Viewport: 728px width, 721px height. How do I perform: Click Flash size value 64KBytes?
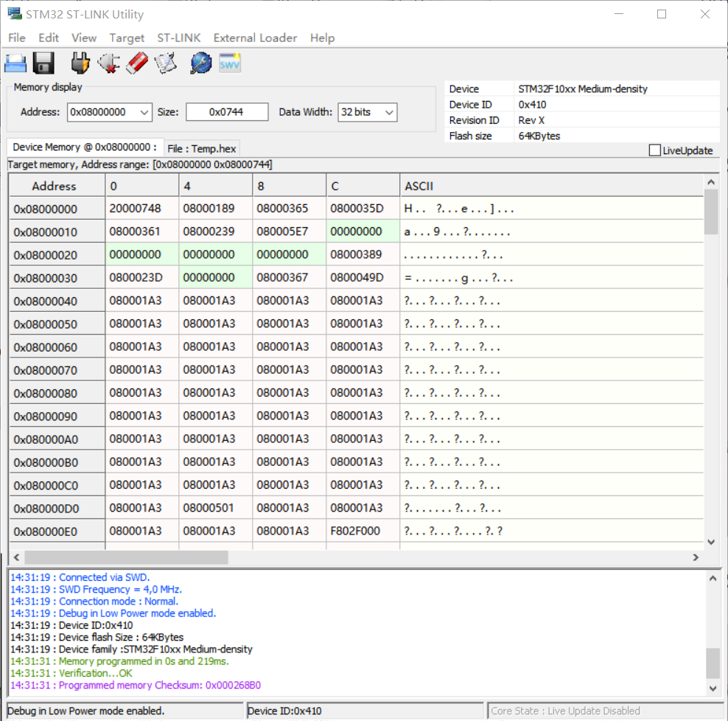tap(617, 136)
